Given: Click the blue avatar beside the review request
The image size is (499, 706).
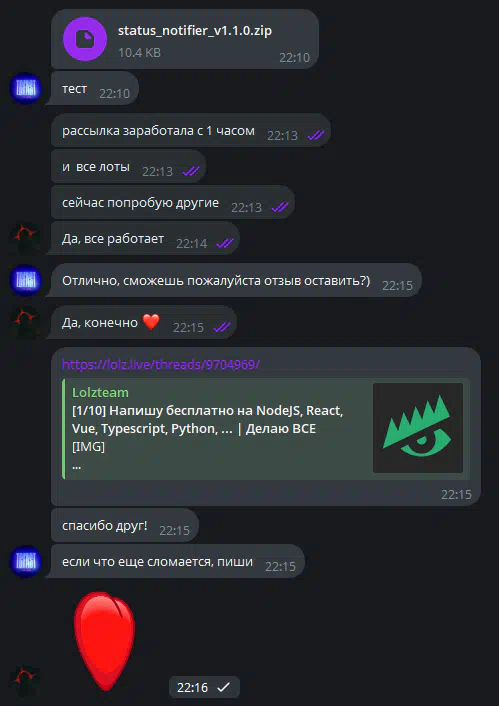Looking at the screenshot, I should pos(26,280).
